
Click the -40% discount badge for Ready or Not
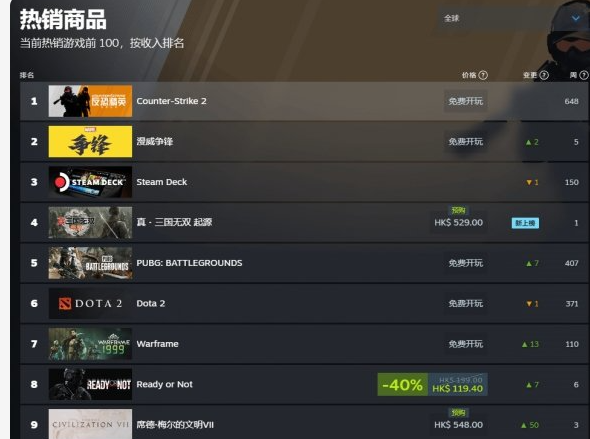[403, 384]
